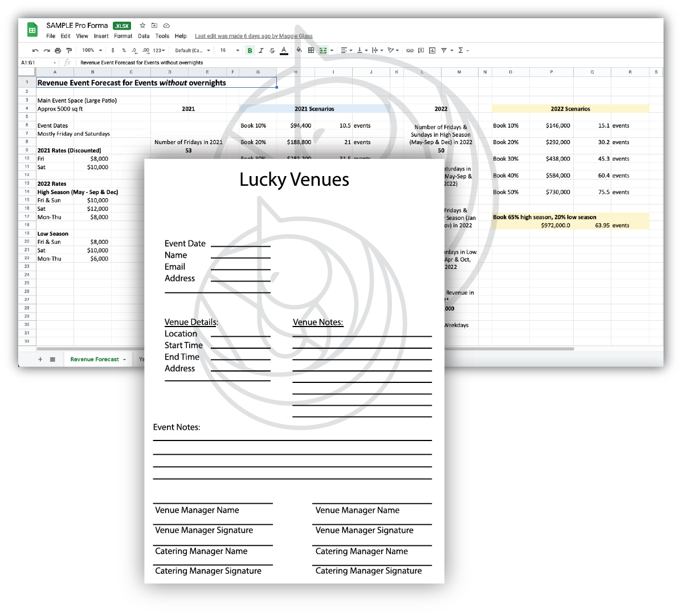
Task: Open the Data menu
Action: coord(144,36)
